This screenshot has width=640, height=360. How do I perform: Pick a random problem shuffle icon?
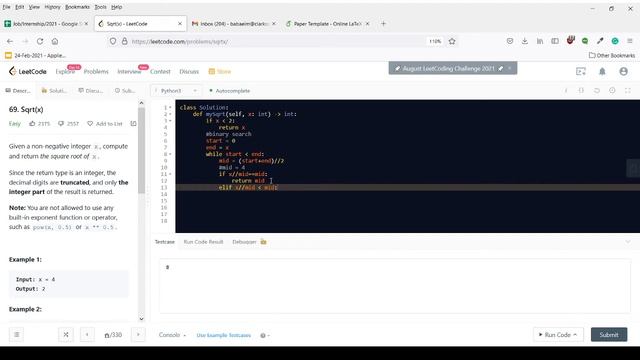pos(66,335)
